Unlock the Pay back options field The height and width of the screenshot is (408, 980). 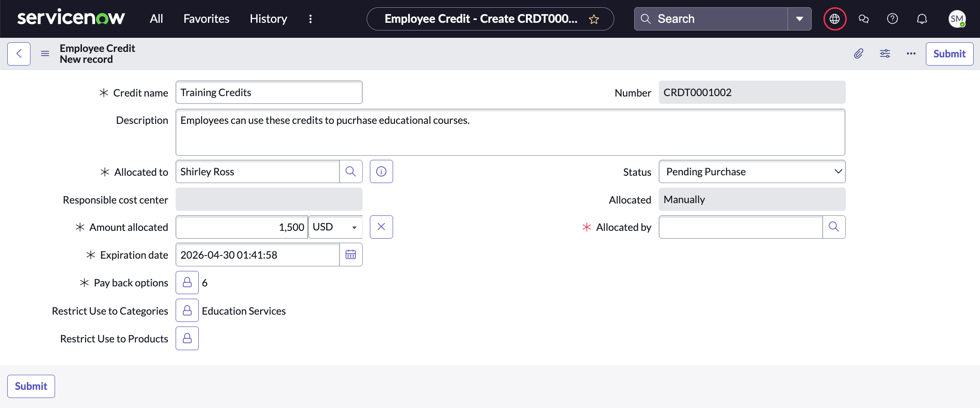(x=187, y=283)
